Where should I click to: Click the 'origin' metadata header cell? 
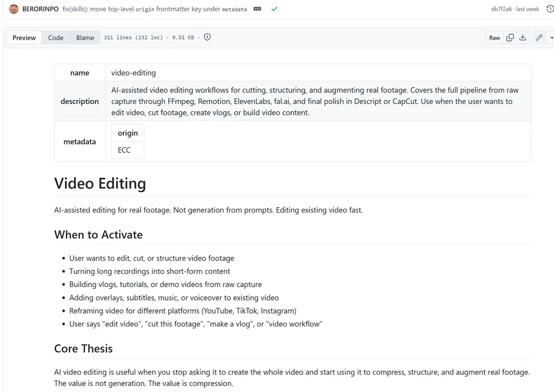click(128, 133)
